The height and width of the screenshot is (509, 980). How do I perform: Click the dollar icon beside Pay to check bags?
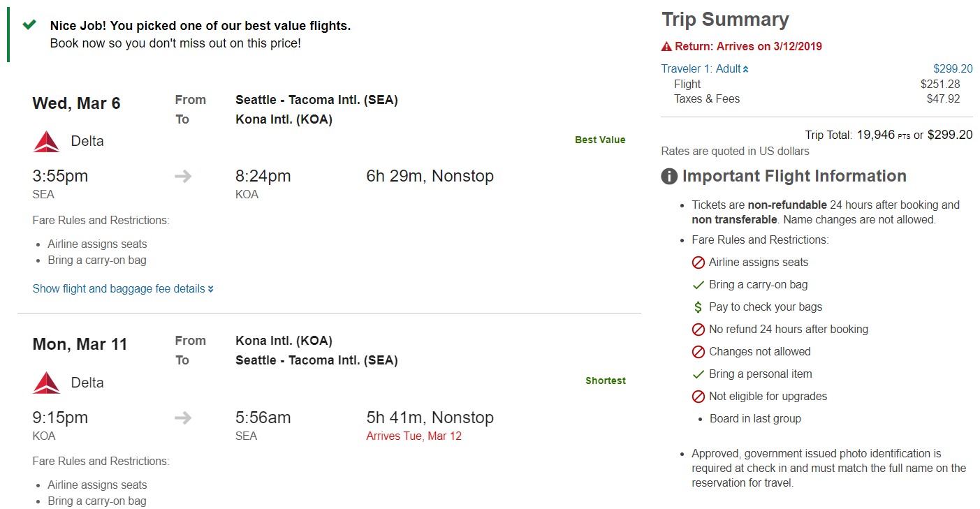(698, 307)
